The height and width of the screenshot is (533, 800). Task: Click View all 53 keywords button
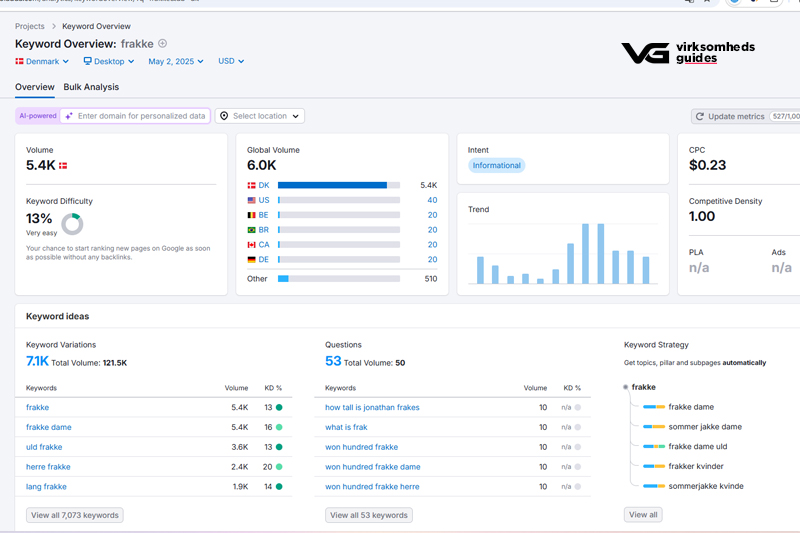[369, 515]
